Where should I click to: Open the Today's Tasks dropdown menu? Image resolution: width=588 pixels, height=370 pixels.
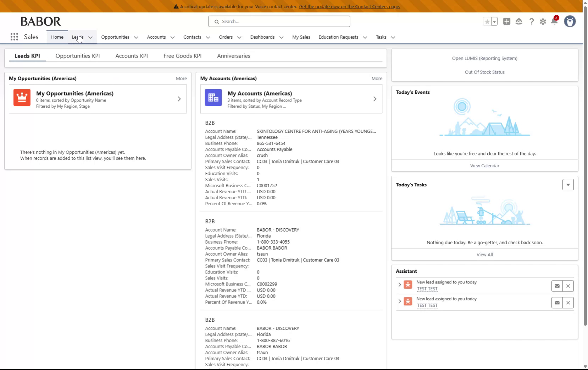568,185
